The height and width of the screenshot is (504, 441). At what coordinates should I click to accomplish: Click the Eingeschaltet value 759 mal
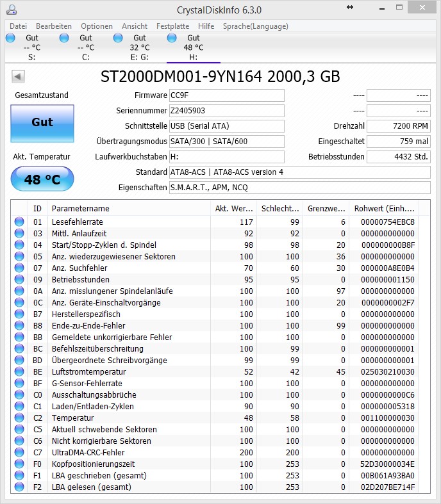(399, 142)
